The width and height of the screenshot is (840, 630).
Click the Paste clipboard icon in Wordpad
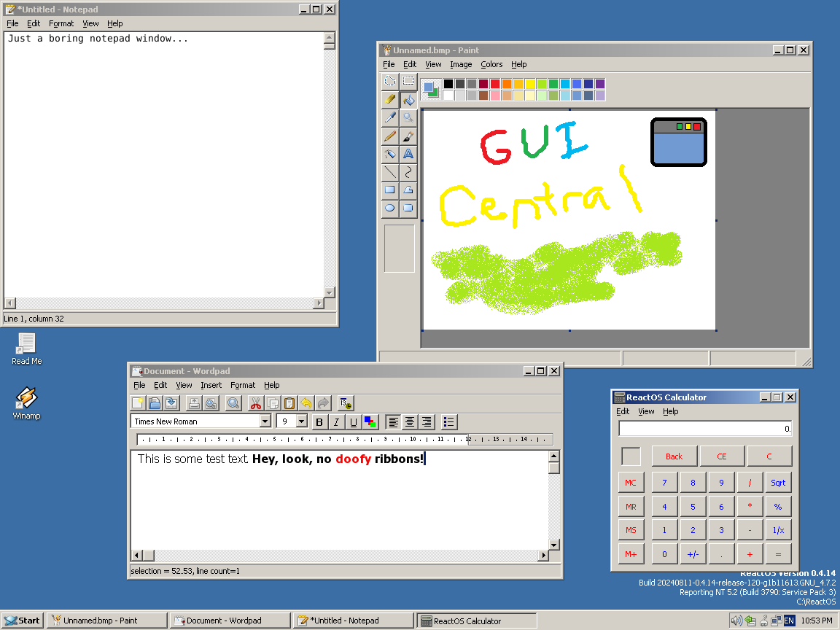pyautogui.click(x=289, y=403)
